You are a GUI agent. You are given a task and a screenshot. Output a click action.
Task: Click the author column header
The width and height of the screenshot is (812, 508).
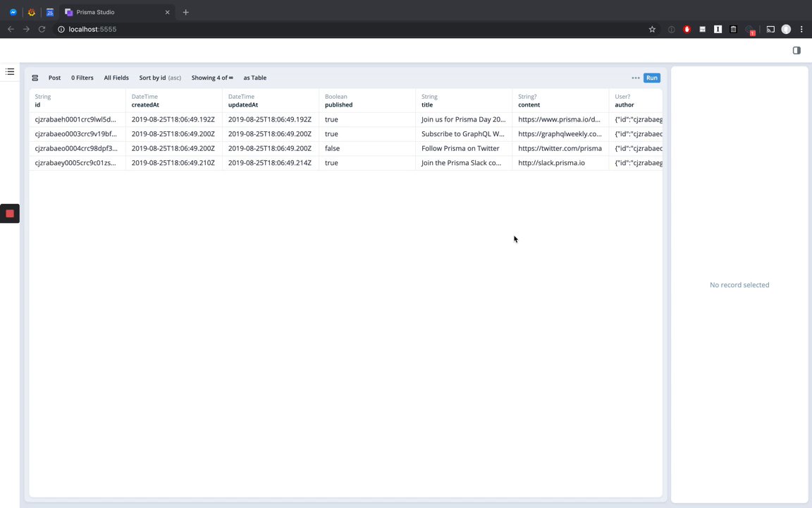636,101
